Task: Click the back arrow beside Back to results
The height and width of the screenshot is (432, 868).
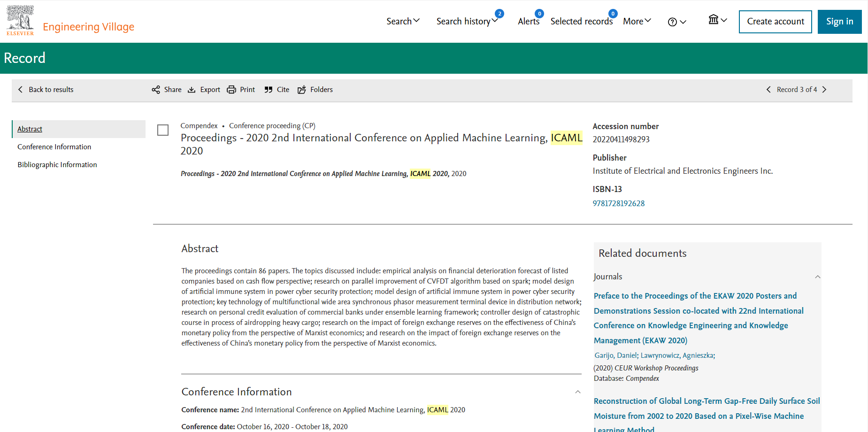Action: tap(20, 90)
